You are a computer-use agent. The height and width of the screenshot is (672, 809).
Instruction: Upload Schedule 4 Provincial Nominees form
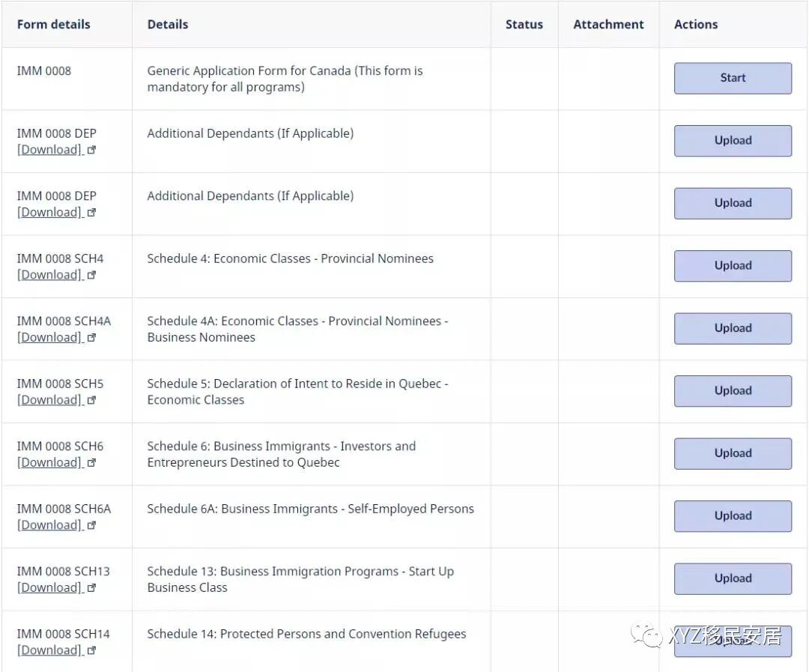pos(732,266)
